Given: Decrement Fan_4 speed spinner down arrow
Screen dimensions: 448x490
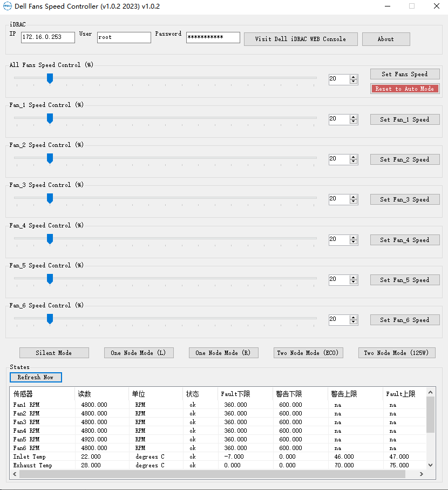Looking at the screenshot, I should [x=354, y=242].
